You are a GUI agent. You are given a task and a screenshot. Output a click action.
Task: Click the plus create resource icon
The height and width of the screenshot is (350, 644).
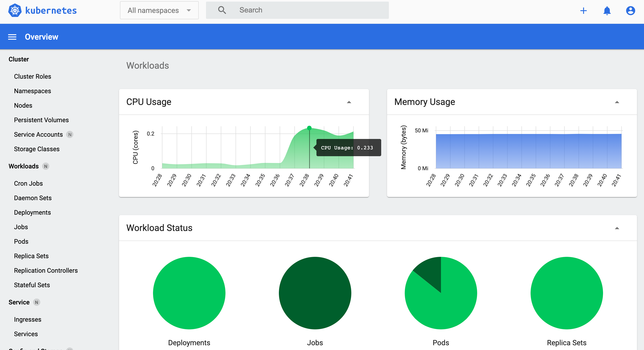pyautogui.click(x=583, y=10)
